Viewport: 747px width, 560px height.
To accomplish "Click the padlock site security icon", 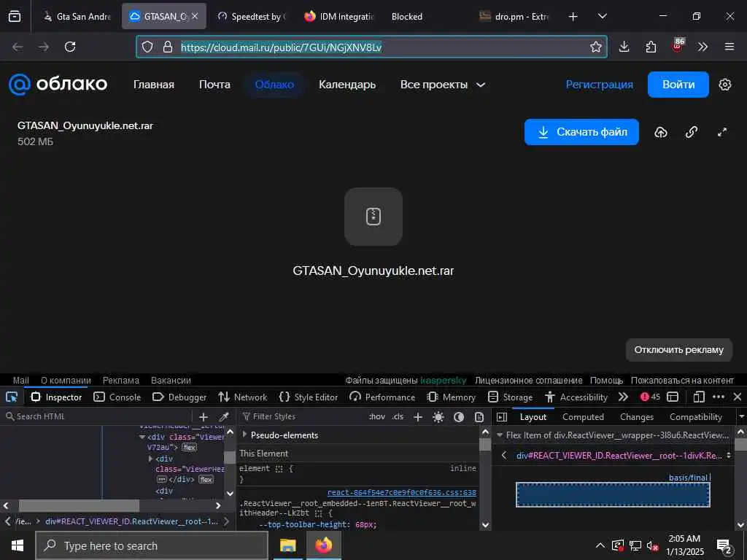I will (167, 47).
